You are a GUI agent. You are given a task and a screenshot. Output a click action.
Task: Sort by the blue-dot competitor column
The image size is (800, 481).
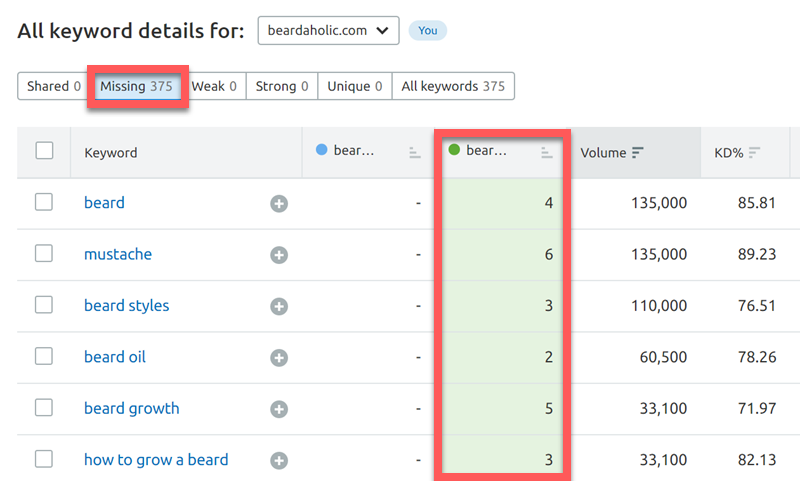(x=414, y=153)
